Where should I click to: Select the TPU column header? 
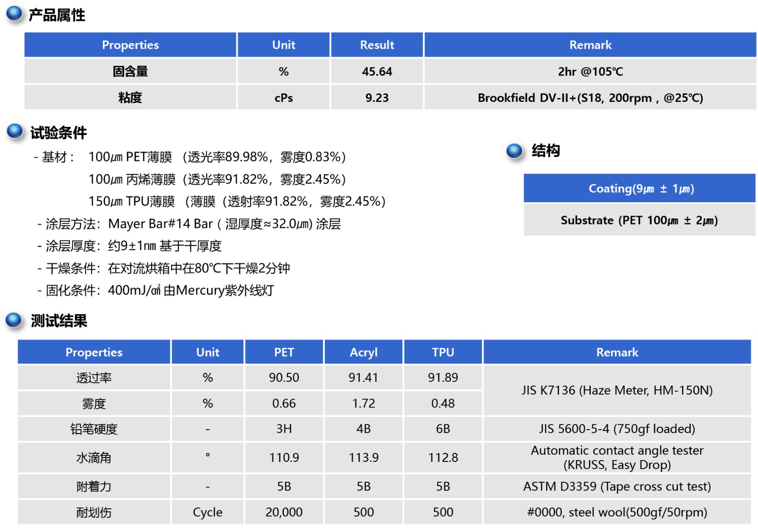coord(442,352)
